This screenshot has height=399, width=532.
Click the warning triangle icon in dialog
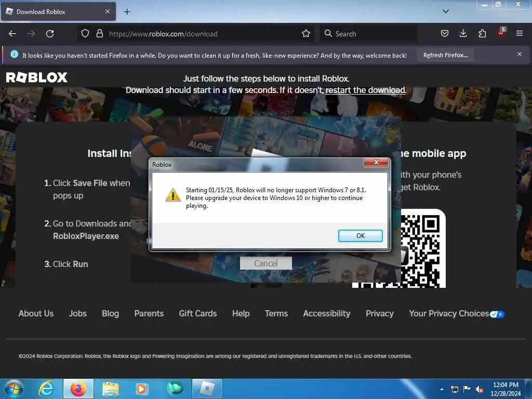(x=172, y=195)
